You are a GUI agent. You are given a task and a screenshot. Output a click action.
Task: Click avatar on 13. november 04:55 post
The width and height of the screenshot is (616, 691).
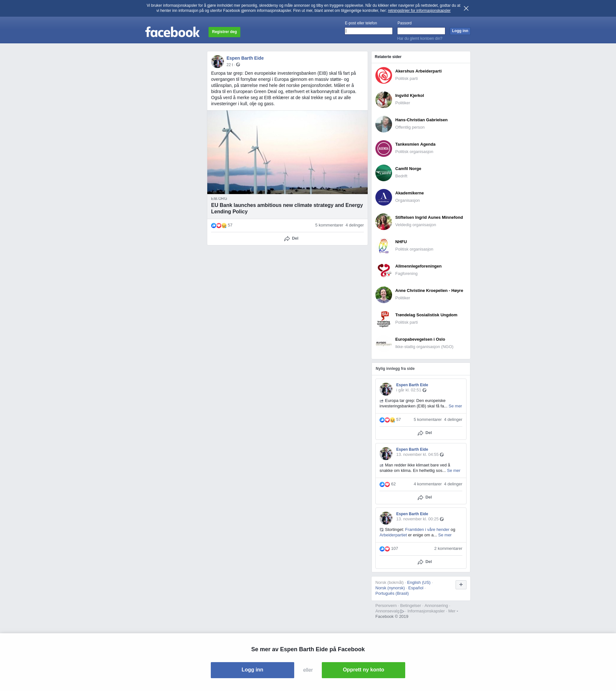[x=386, y=454]
